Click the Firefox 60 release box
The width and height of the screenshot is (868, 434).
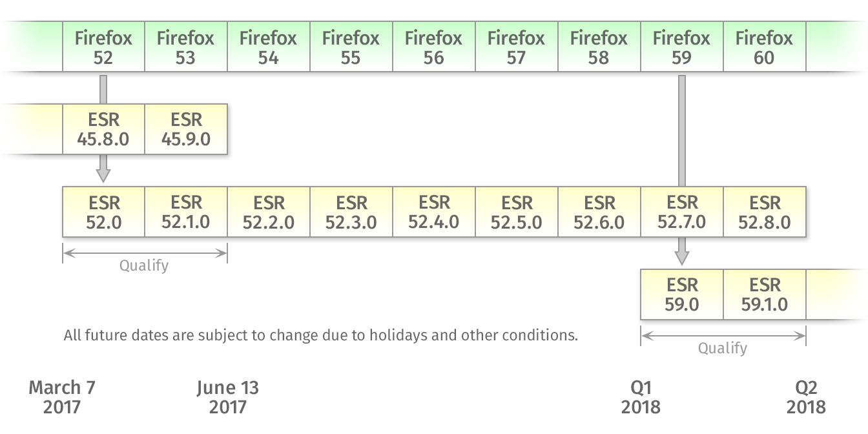pos(765,46)
